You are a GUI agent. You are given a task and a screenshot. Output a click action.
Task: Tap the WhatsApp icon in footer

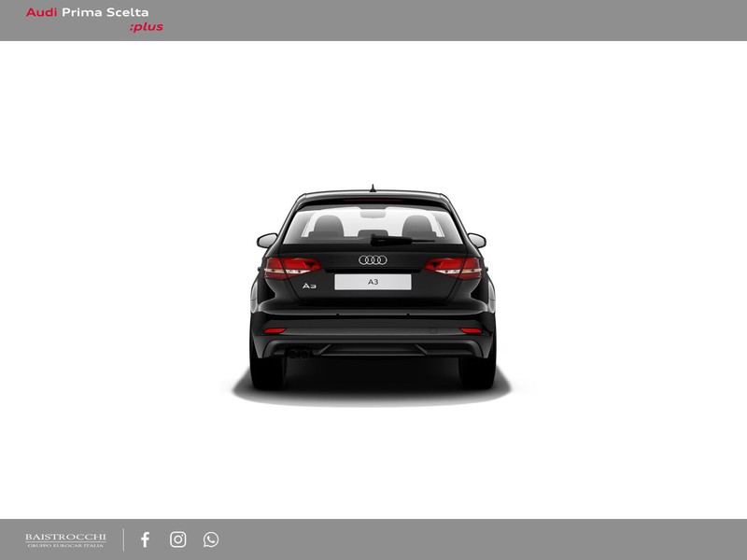tap(211, 539)
